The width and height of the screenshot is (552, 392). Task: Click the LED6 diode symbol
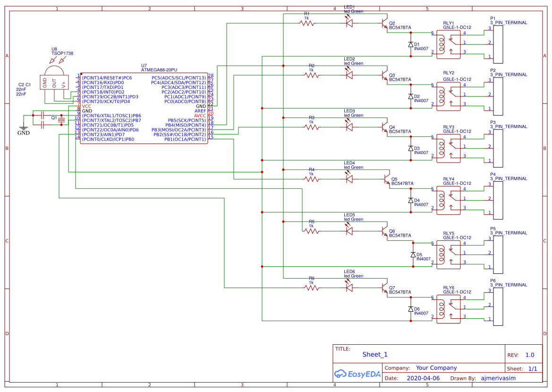[349, 286]
